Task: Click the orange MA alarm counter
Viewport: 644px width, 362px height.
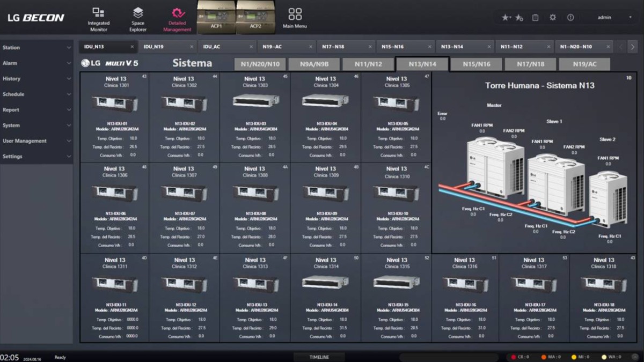Action: 551,357
